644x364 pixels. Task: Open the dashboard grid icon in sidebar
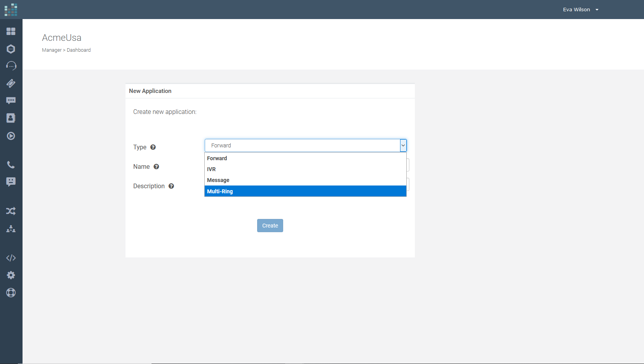(x=11, y=31)
